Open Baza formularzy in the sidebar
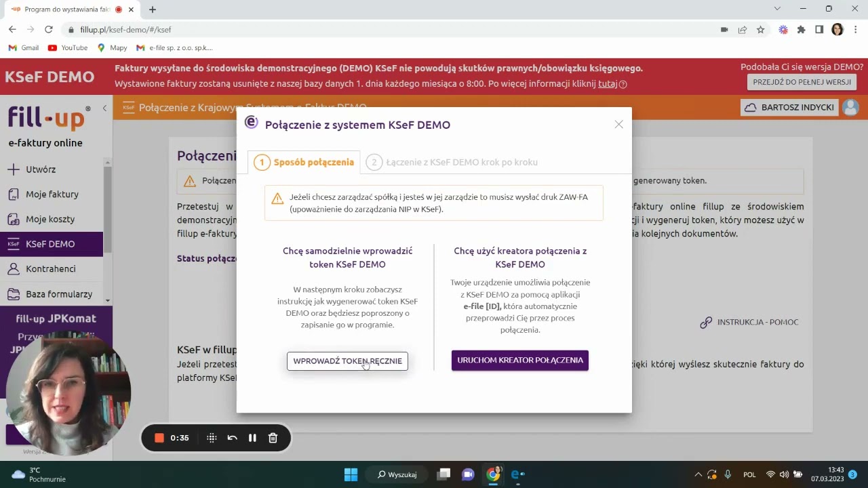This screenshot has height=488, width=868. [52, 294]
